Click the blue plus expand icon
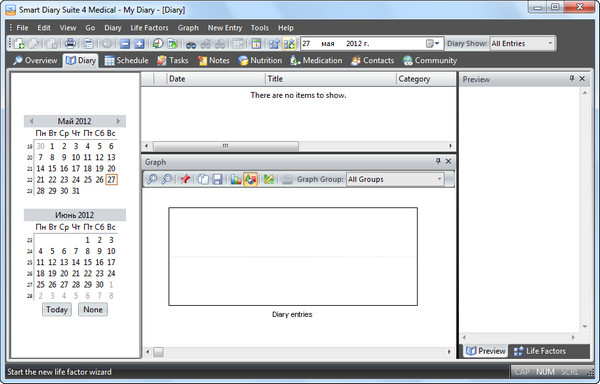 pyautogui.click(x=139, y=44)
